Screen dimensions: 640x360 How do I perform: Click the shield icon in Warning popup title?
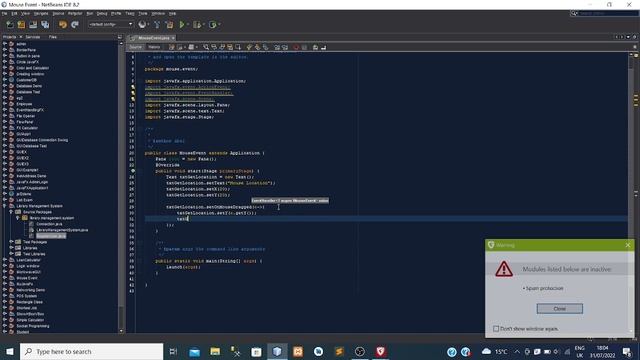[491, 245]
